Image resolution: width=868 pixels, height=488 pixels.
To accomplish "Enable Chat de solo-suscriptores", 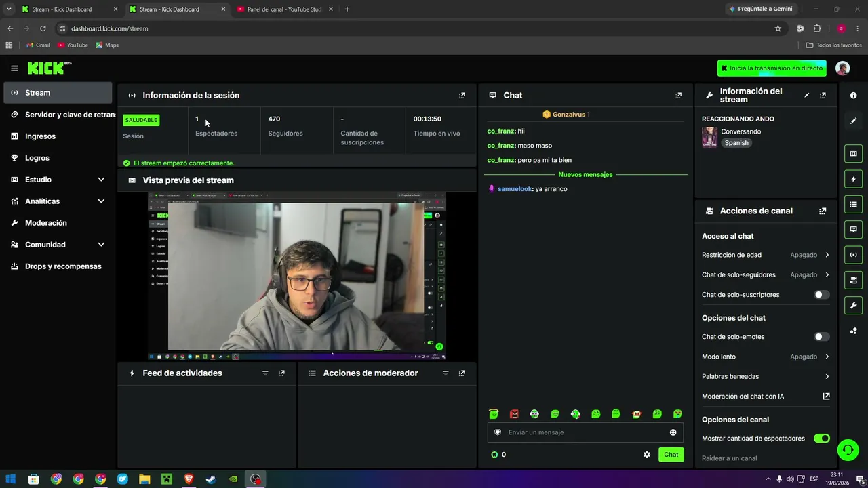I will [x=821, y=295].
